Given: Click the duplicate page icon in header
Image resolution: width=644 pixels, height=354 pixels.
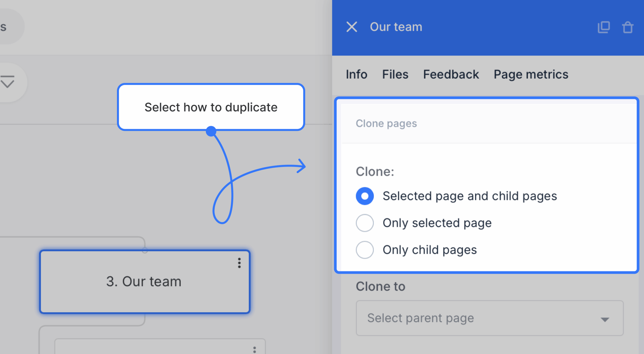Looking at the screenshot, I should [x=604, y=27].
